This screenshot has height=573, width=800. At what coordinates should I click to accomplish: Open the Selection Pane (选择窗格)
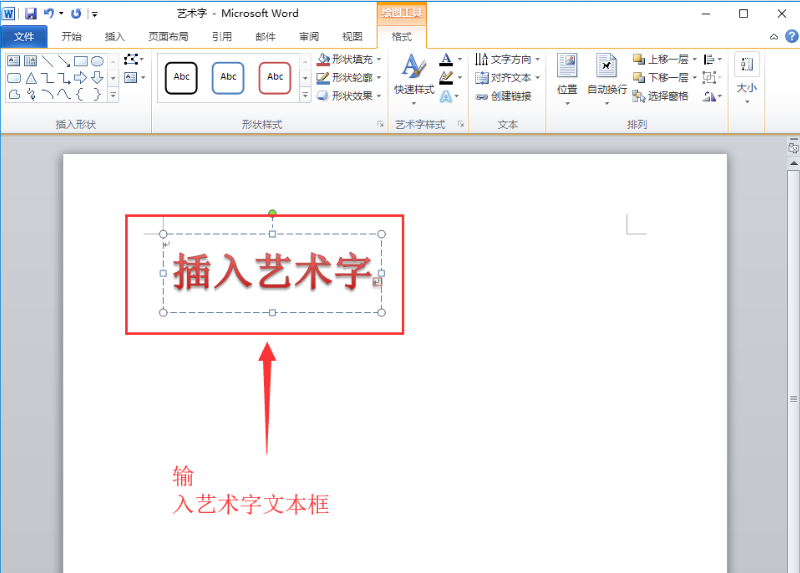point(660,96)
